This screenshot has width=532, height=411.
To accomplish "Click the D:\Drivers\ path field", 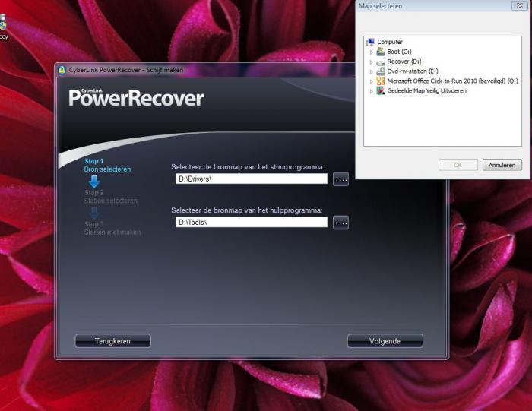I will pos(252,179).
